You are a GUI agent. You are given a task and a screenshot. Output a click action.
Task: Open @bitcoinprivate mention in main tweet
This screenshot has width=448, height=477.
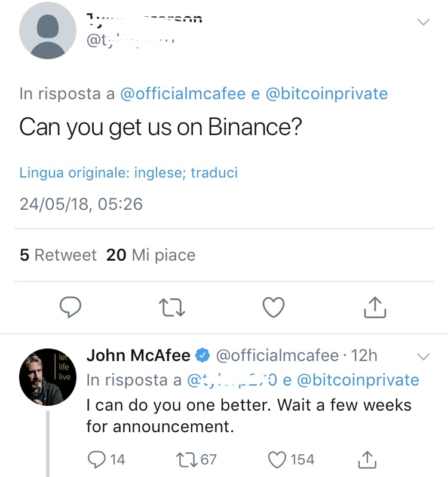pos(326,94)
